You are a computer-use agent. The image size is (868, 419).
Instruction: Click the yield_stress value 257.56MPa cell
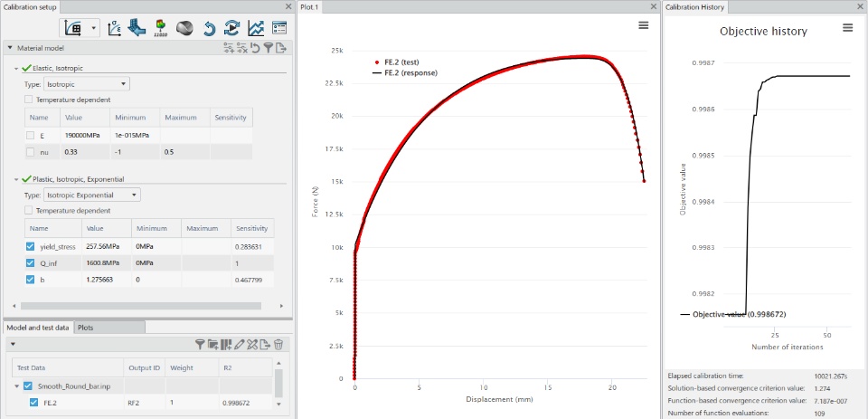[107, 247]
